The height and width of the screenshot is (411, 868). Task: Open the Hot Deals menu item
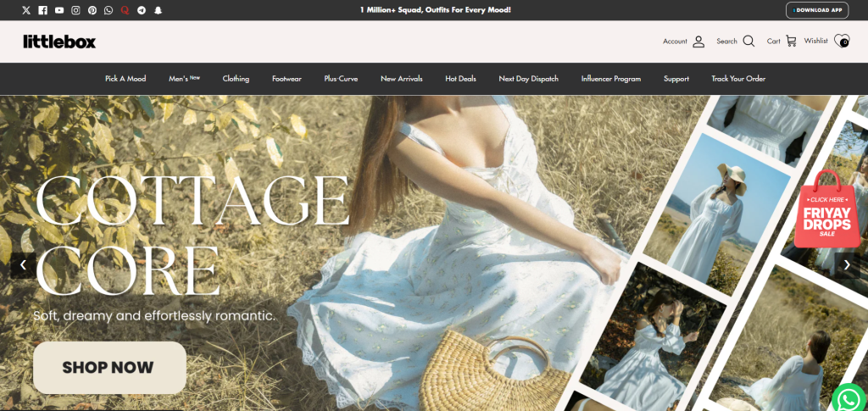(460, 79)
